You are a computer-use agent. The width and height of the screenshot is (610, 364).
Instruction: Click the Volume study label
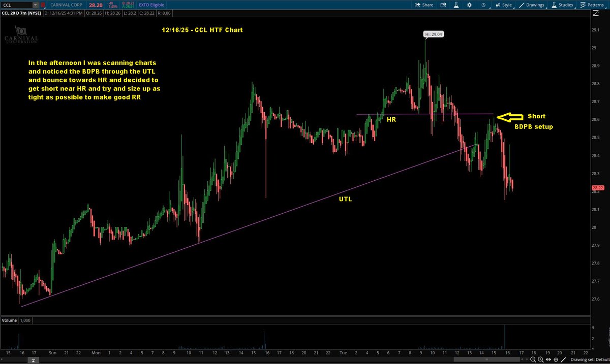click(x=9, y=320)
